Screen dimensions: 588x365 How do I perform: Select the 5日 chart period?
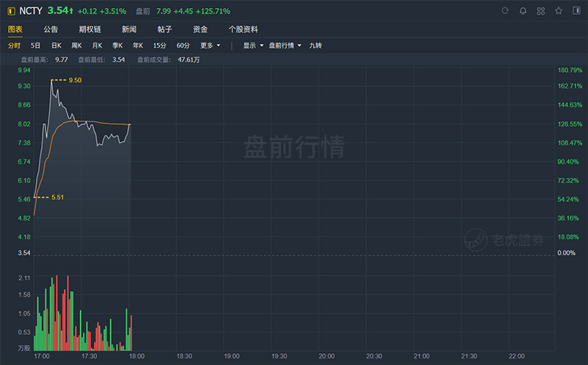click(x=35, y=46)
